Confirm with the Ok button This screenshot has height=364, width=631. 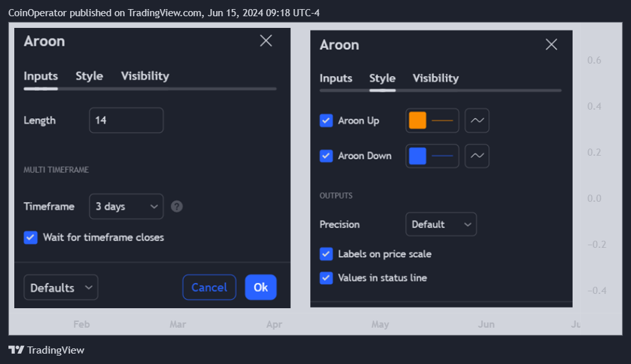[261, 287]
